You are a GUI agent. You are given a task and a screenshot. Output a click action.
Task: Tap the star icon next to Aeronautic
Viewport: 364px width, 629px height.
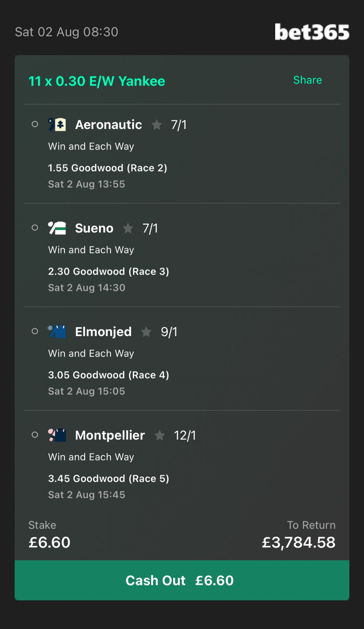(157, 125)
